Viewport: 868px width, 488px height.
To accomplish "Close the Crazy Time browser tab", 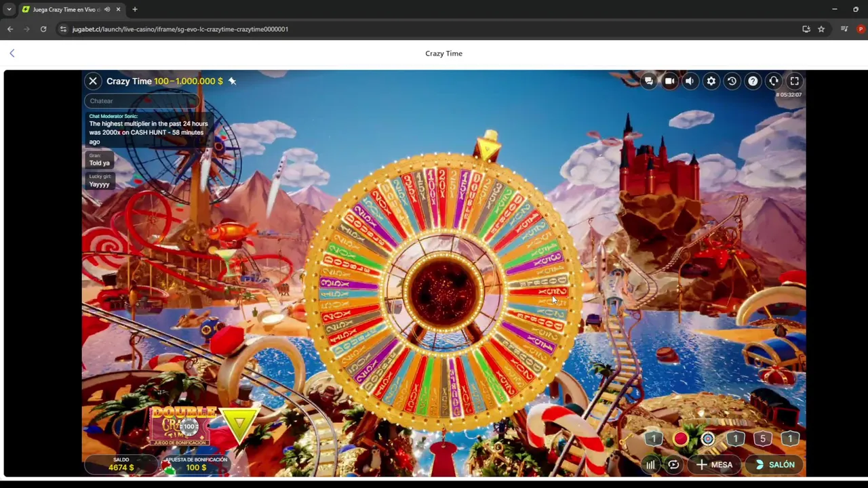I will click(x=118, y=9).
